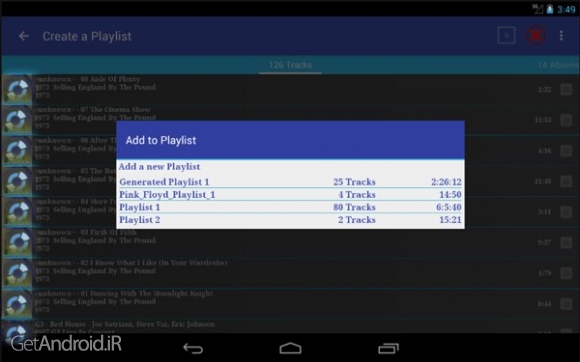This screenshot has height=362, width=580.
Task: Check the box for track lasting 11:48
Action: [566, 181]
